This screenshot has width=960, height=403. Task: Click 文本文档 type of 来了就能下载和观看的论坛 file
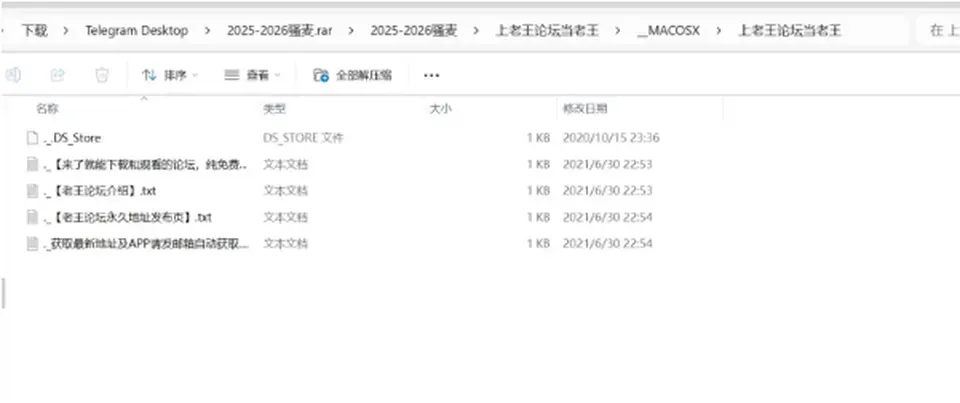coord(285,164)
